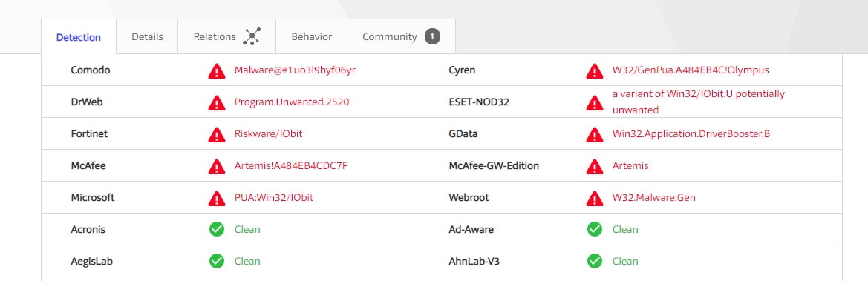
Task: Select the Clean result for Ad-Aware
Action: (x=625, y=229)
